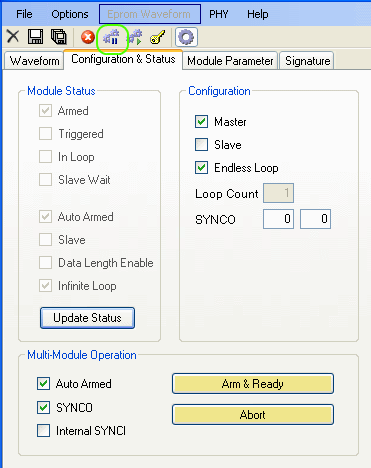This screenshot has height=468, width=371.
Task: Enable the Slave checkbox in Configuration
Action: [201, 144]
